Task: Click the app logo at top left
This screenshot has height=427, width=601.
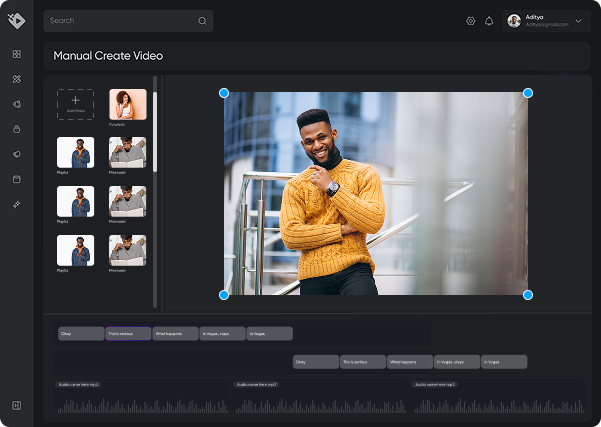Action: tap(16, 20)
